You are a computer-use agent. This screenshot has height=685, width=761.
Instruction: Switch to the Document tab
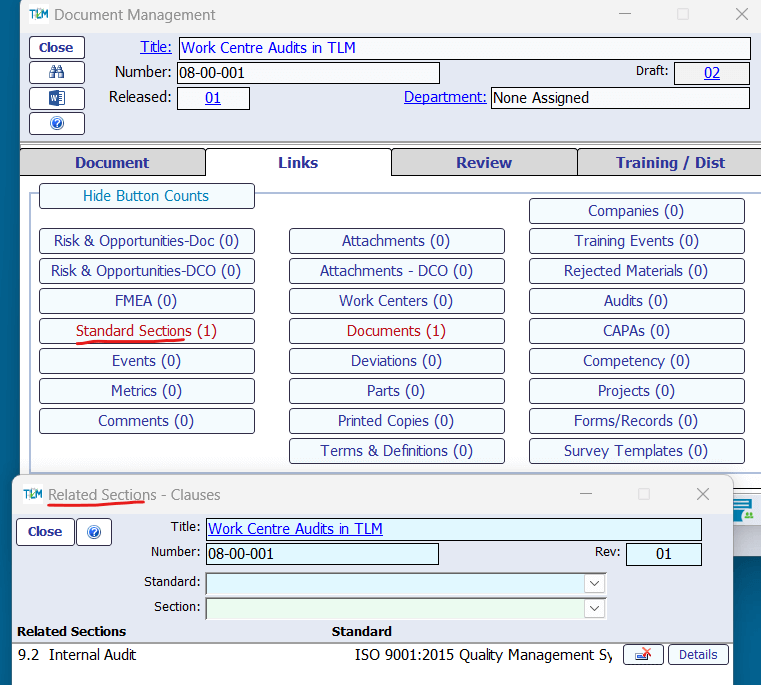(112, 163)
